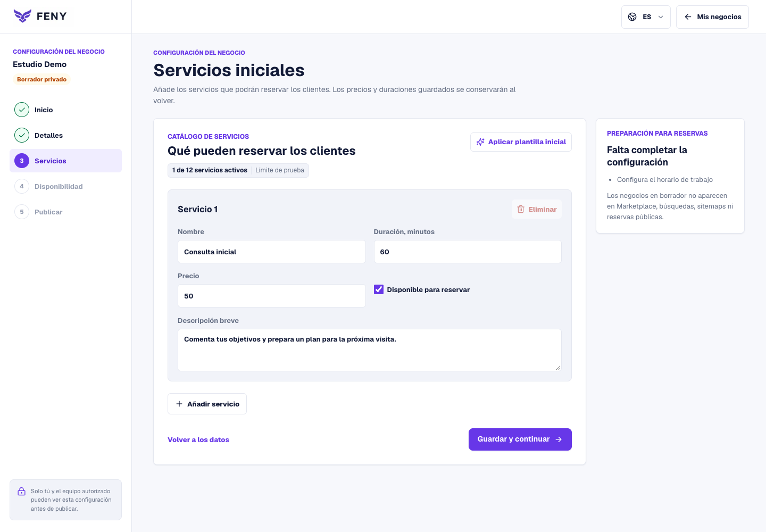Click the green check icon beside Detalles
Viewport: 766px width, 532px height.
tap(22, 135)
